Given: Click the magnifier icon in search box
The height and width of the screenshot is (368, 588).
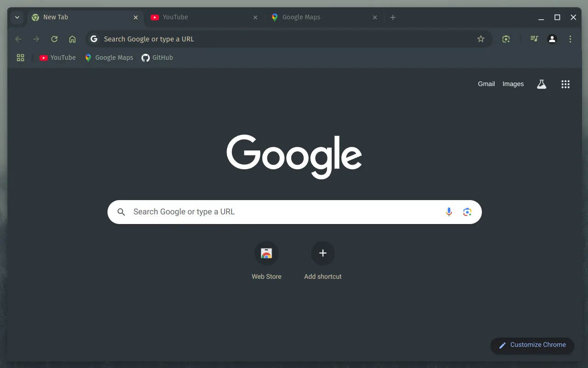Looking at the screenshot, I should (121, 212).
